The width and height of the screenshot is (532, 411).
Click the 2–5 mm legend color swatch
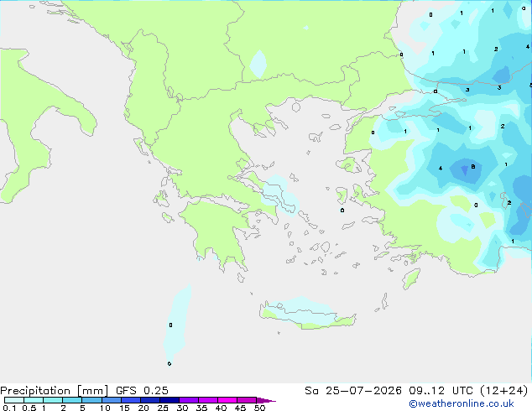click(72, 400)
